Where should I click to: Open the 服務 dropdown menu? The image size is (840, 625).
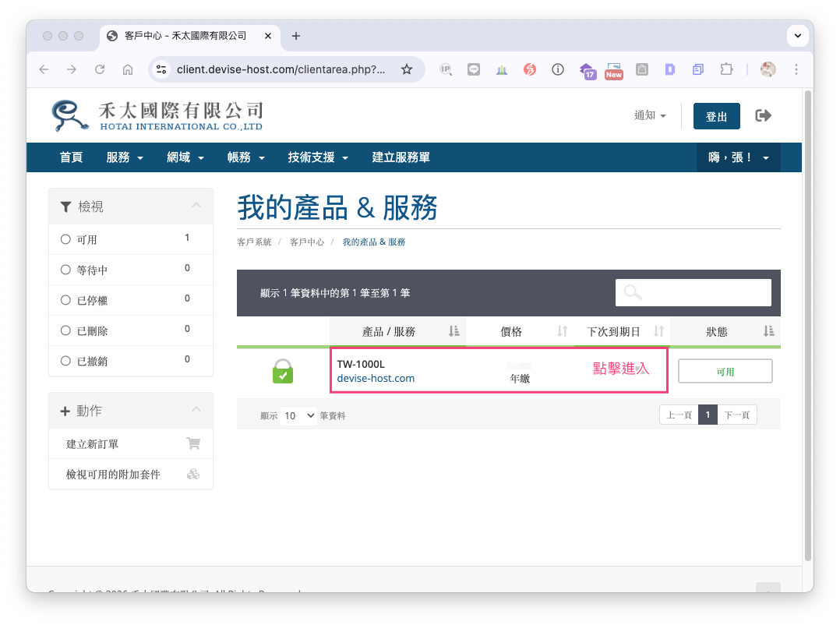pos(125,157)
